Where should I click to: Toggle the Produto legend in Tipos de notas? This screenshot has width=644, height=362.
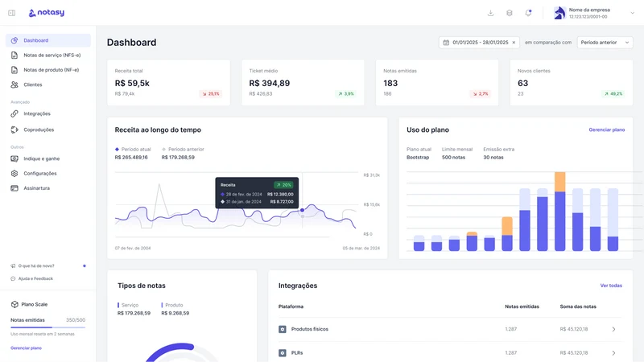[172, 306]
